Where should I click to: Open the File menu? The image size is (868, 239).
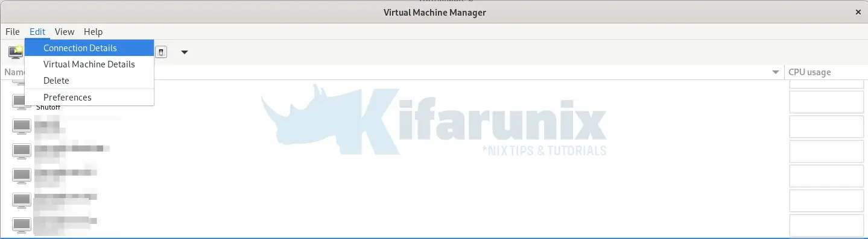(x=12, y=31)
